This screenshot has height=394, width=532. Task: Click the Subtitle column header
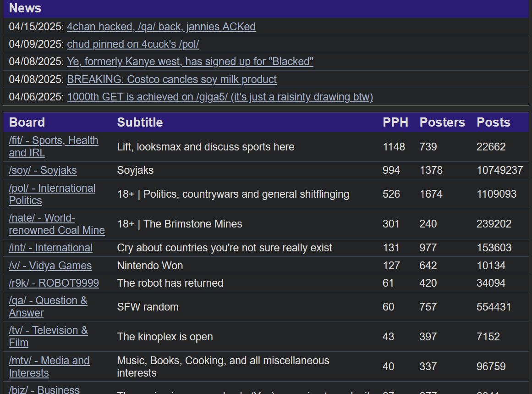point(140,122)
